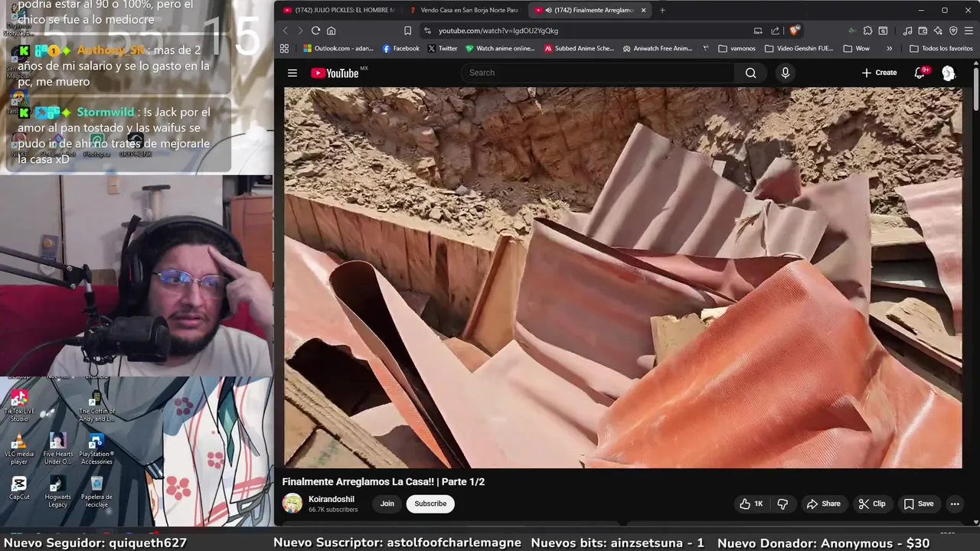Screen dimensions: 980x551
Task: Open the Create upload menu
Action: pos(879,73)
